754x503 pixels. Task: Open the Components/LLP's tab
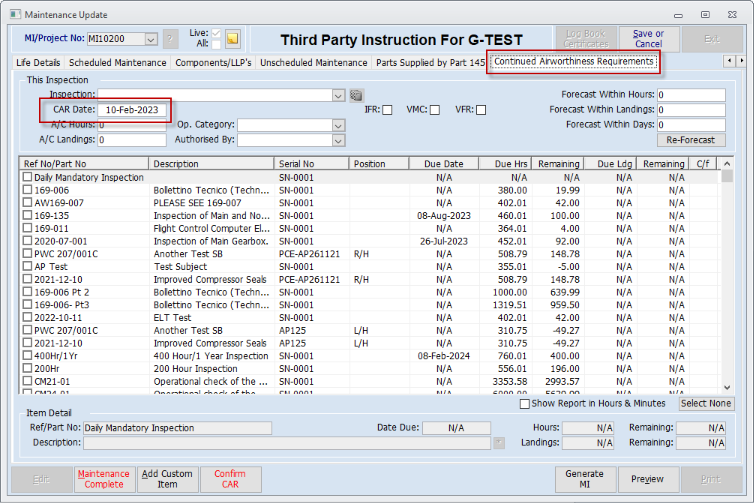[x=213, y=63]
